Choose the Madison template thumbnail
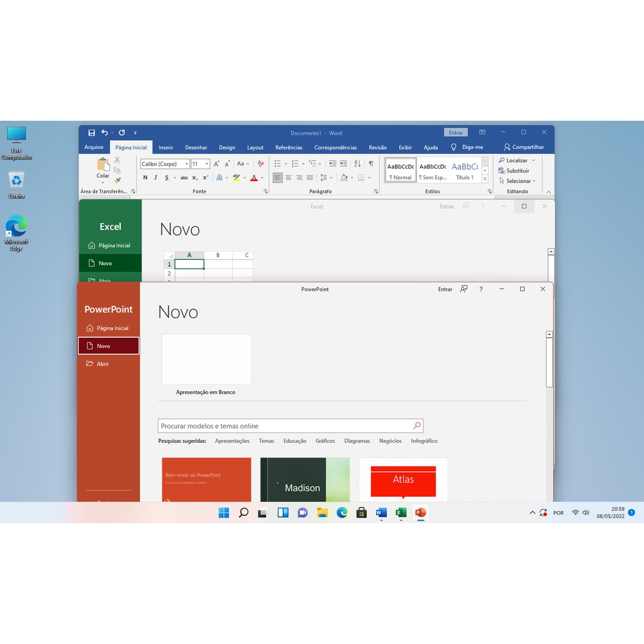 point(305,480)
